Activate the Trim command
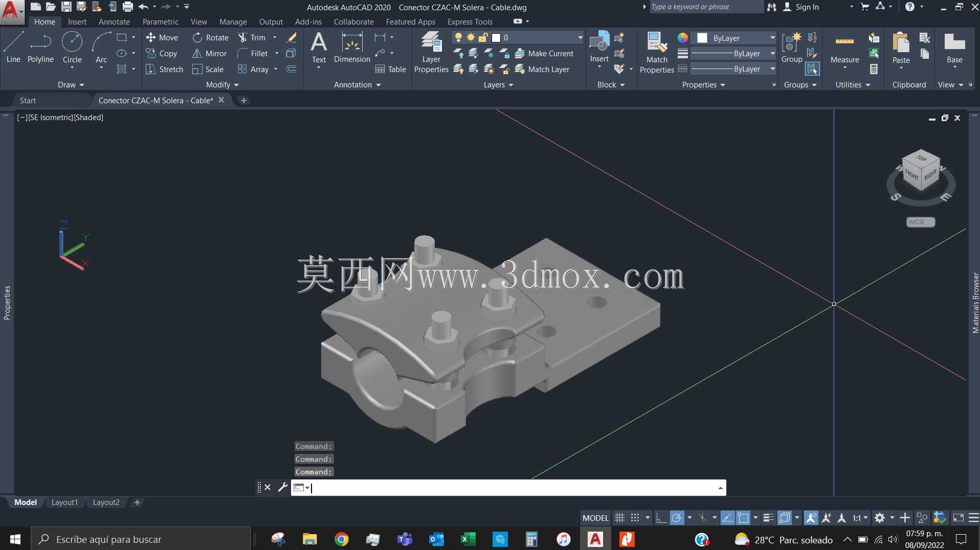This screenshot has height=550, width=980. 252,37
